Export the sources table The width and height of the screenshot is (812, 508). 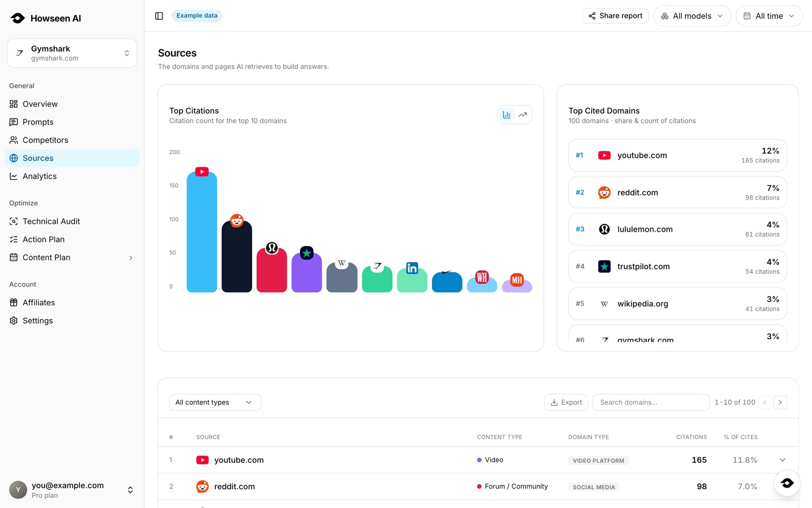click(566, 402)
